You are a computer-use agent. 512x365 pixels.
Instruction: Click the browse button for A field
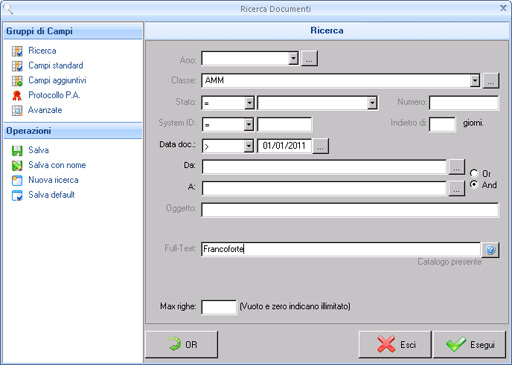tap(457, 189)
